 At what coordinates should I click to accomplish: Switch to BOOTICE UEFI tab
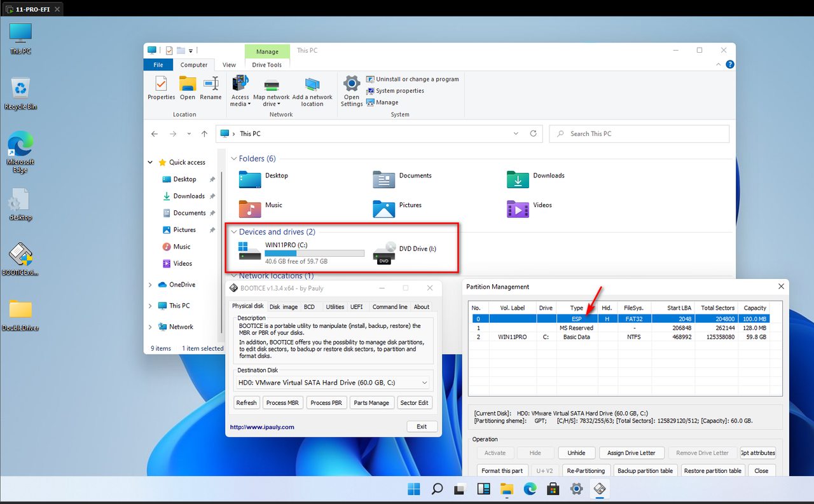(x=357, y=307)
